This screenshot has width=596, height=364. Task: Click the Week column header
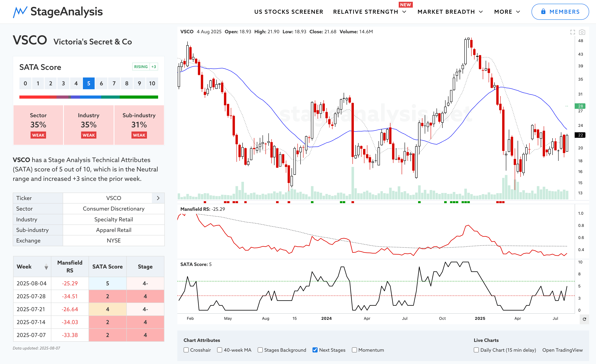(x=32, y=267)
